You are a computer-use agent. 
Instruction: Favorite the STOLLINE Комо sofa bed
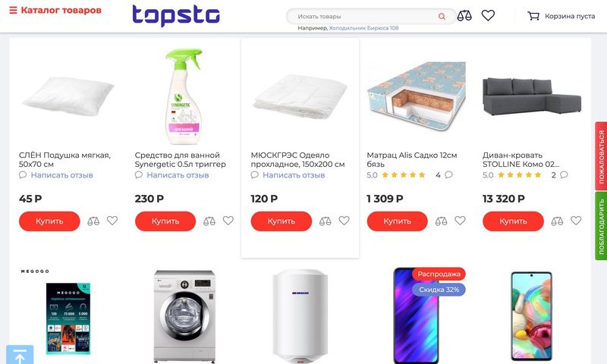click(576, 221)
